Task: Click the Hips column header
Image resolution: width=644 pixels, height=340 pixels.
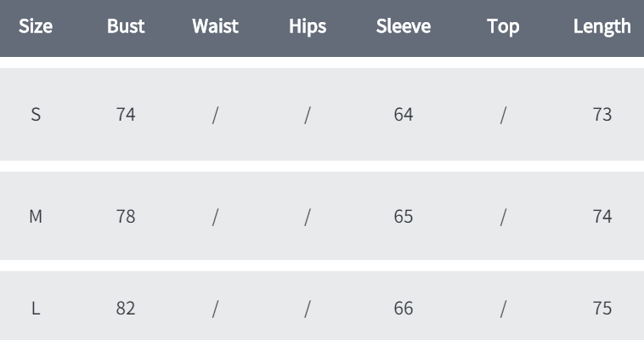Action: tap(308, 27)
